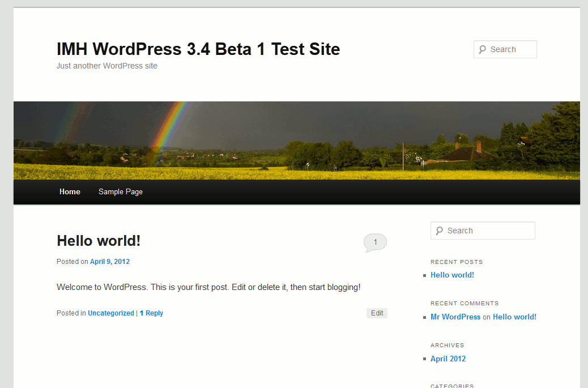This screenshot has width=588, height=388.
Task: Click the Mr WordPress commenter link
Action: tap(455, 317)
